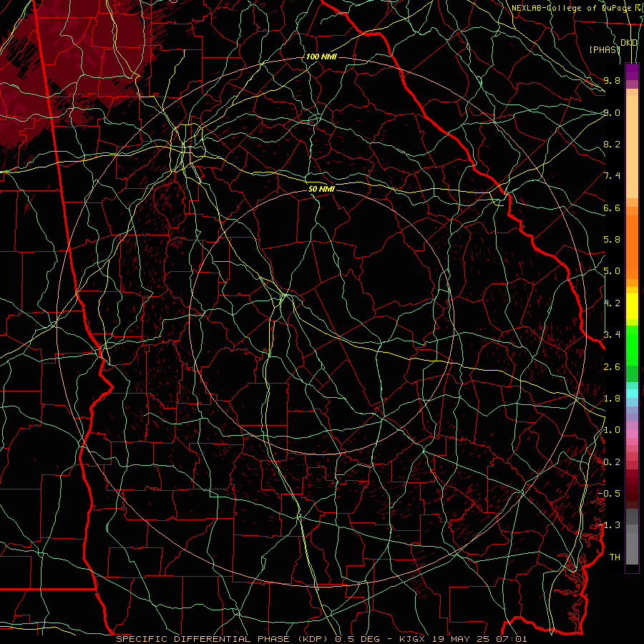
Task: Click the -1.3 legend value
Action: 609,525
